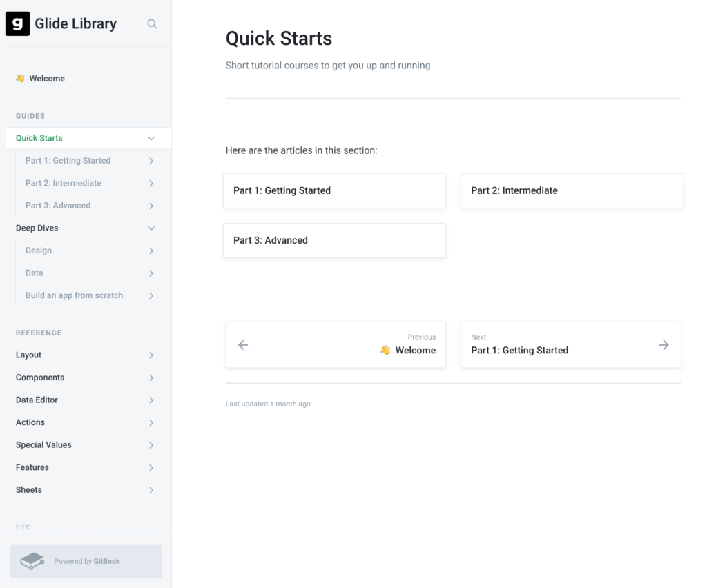Open search with magnifier icon
Image resolution: width=707 pixels, height=588 pixels.
pos(152,23)
